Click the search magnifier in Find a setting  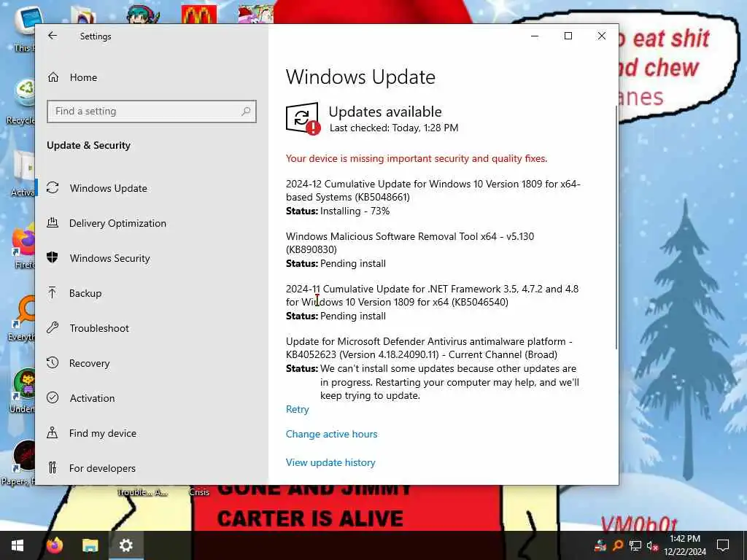point(246,111)
